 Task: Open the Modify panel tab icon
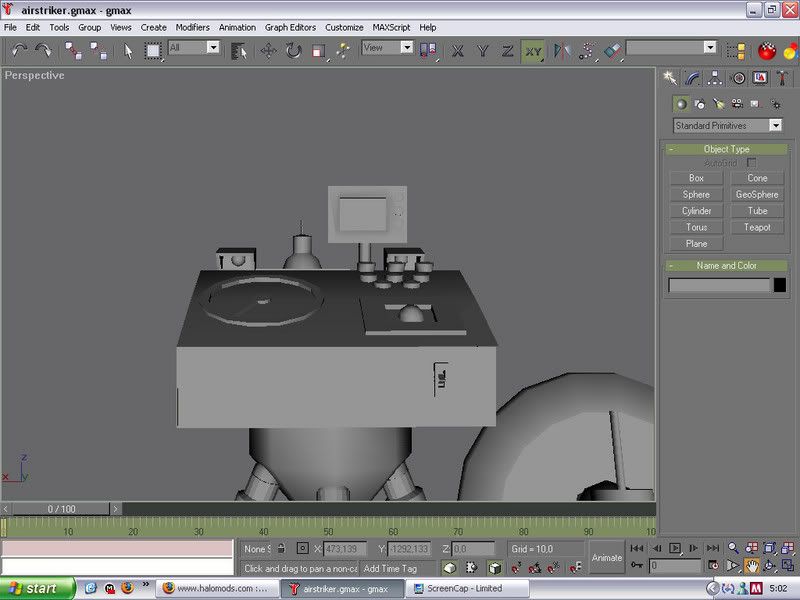[x=692, y=78]
